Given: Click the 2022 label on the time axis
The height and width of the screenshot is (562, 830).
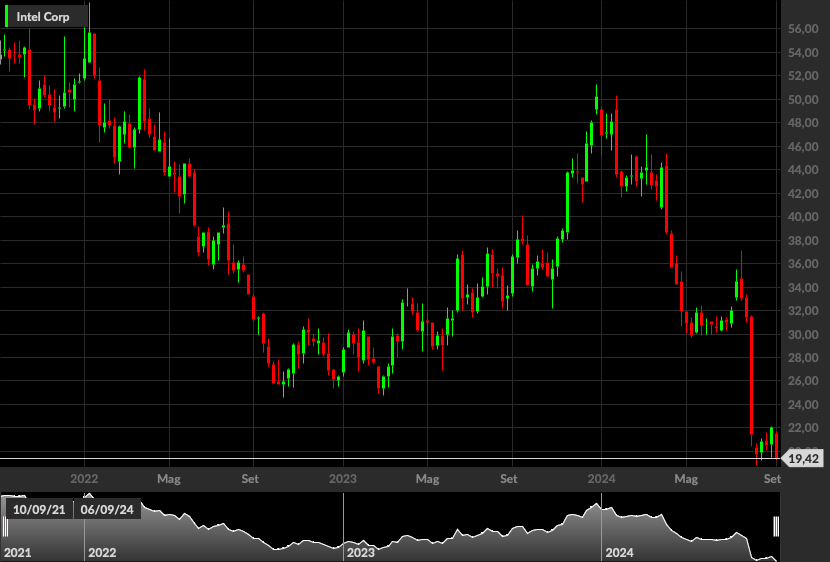Looking at the screenshot, I should click(84, 479).
